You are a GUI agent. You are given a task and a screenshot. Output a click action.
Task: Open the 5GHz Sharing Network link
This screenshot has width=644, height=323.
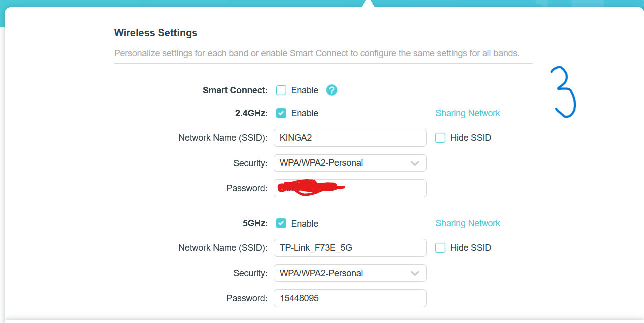coord(468,223)
